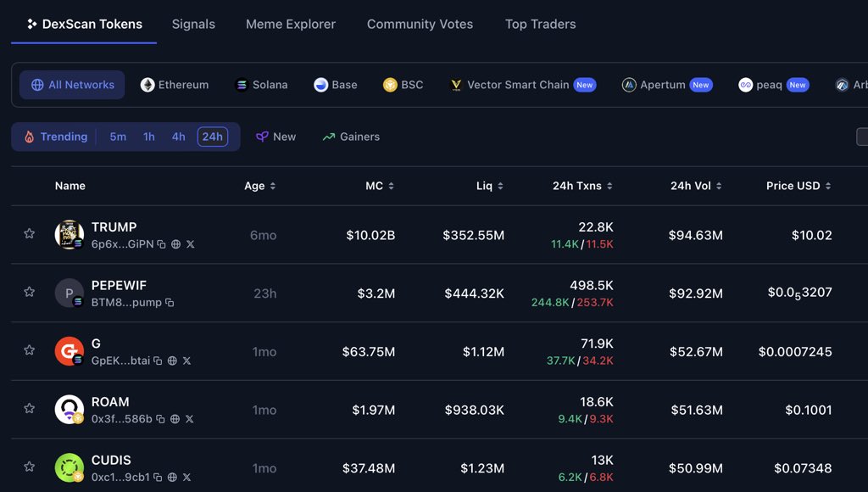Click the BSC network icon
Screen dimensions: 868x492
point(390,85)
